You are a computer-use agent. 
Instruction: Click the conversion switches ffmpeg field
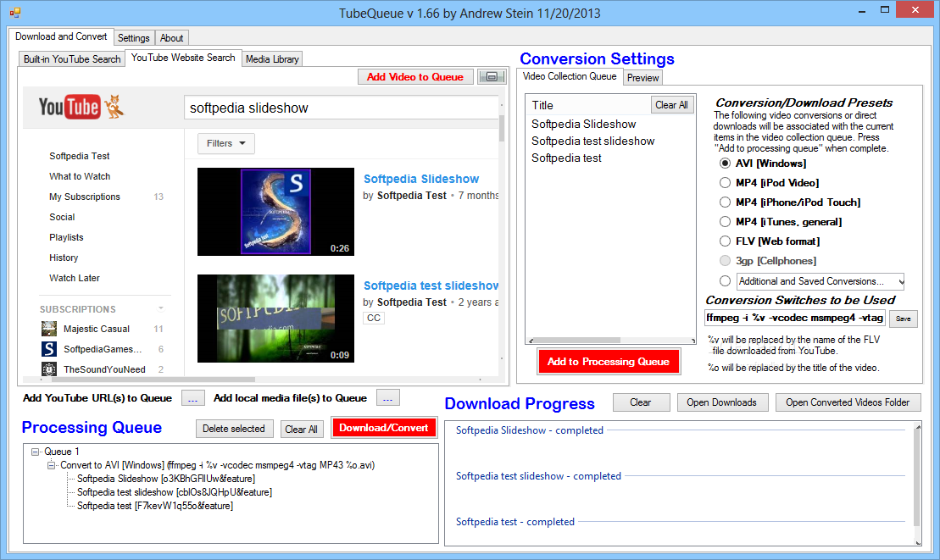point(794,318)
